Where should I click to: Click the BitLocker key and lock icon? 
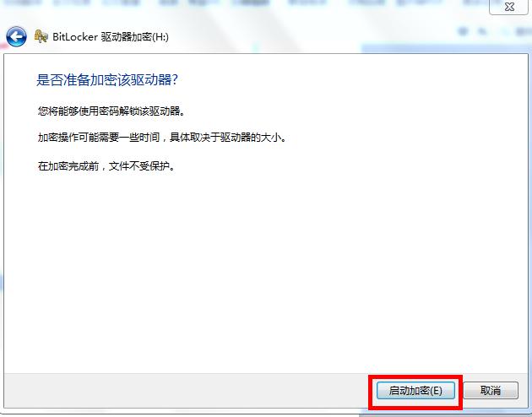coord(41,36)
